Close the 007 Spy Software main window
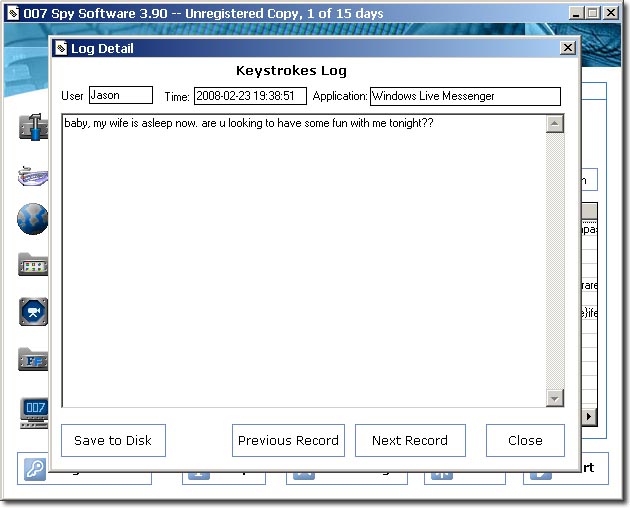The image size is (630, 508). click(x=611, y=13)
